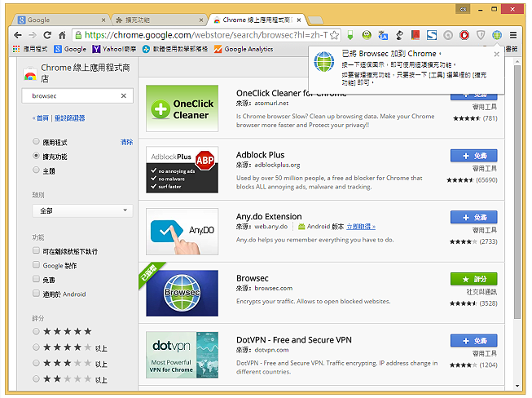Viewport: 532px width, 398px height.
Task: Click the Chrome Web Store logo
Action: point(30,73)
